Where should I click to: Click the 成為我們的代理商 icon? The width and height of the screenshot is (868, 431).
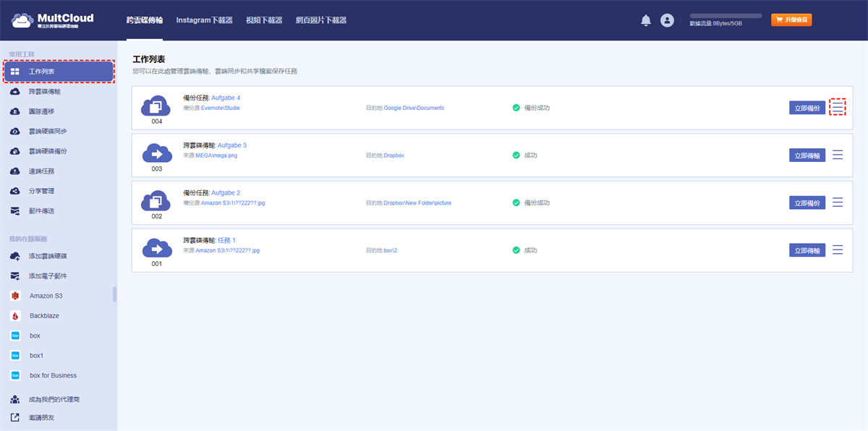[15, 399]
